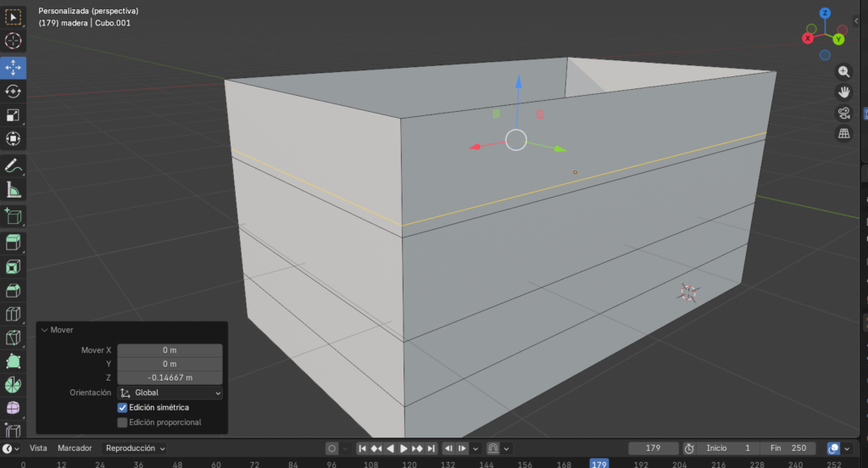Screen dimensions: 868x468
Task: Select the Add Cube tool
Action: click(13, 216)
